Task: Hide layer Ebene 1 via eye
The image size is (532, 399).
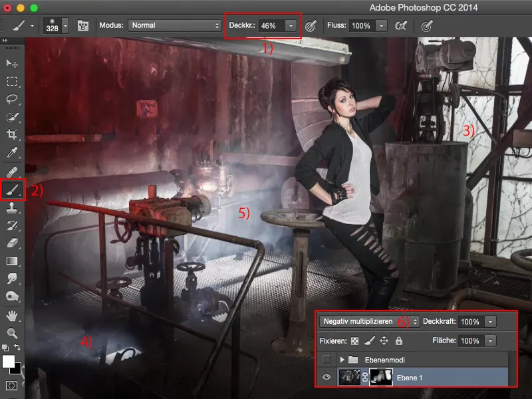Action: [x=327, y=377]
